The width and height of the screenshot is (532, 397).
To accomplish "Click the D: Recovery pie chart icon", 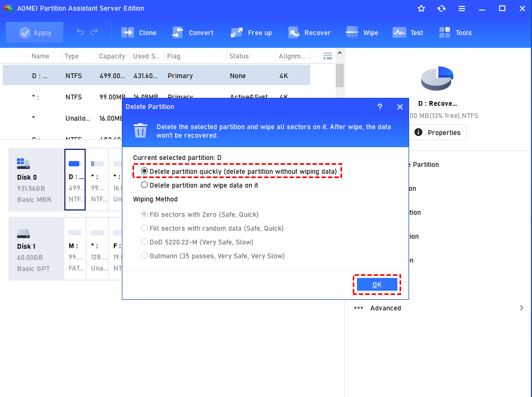I will point(437,78).
